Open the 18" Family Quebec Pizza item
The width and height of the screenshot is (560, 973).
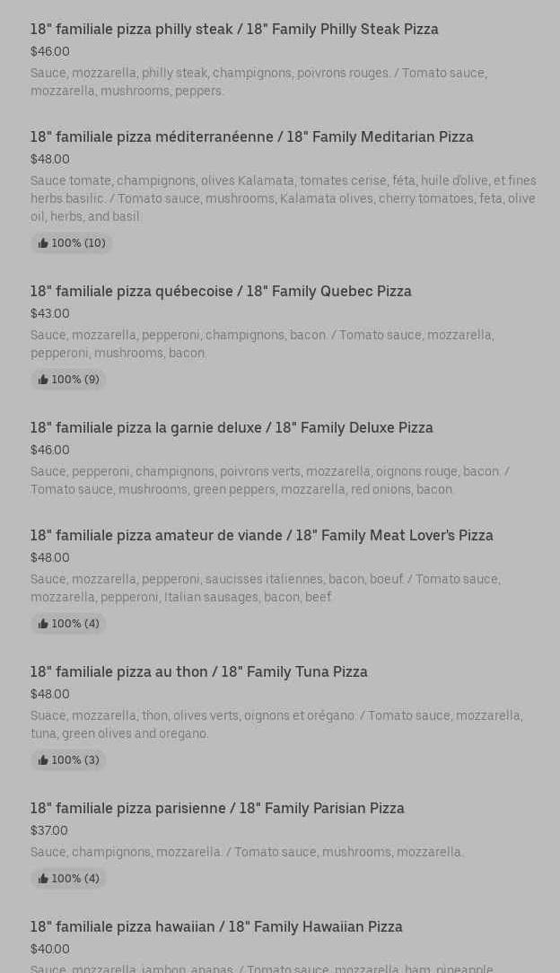[221, 292]
